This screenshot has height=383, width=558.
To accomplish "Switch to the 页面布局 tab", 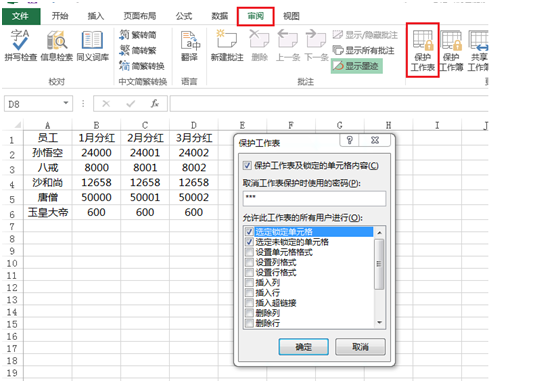I will click(140, 16).
